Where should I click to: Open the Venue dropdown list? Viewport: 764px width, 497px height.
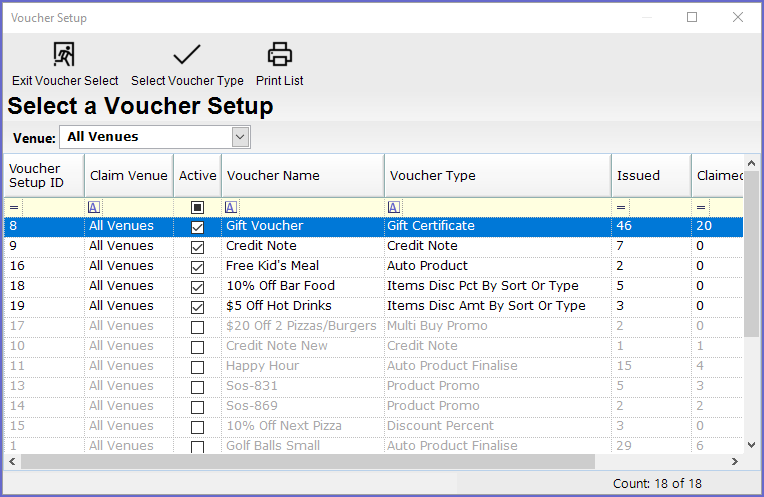240,137
